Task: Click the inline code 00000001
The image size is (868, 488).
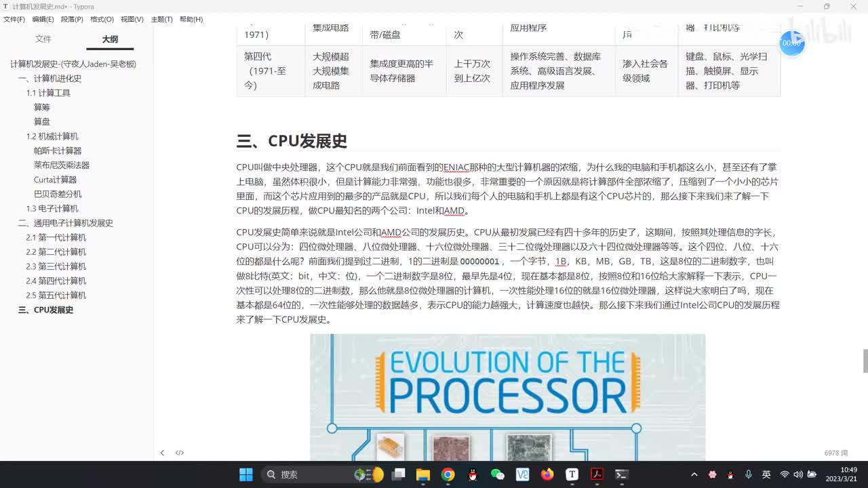Action: pos(479,262)
